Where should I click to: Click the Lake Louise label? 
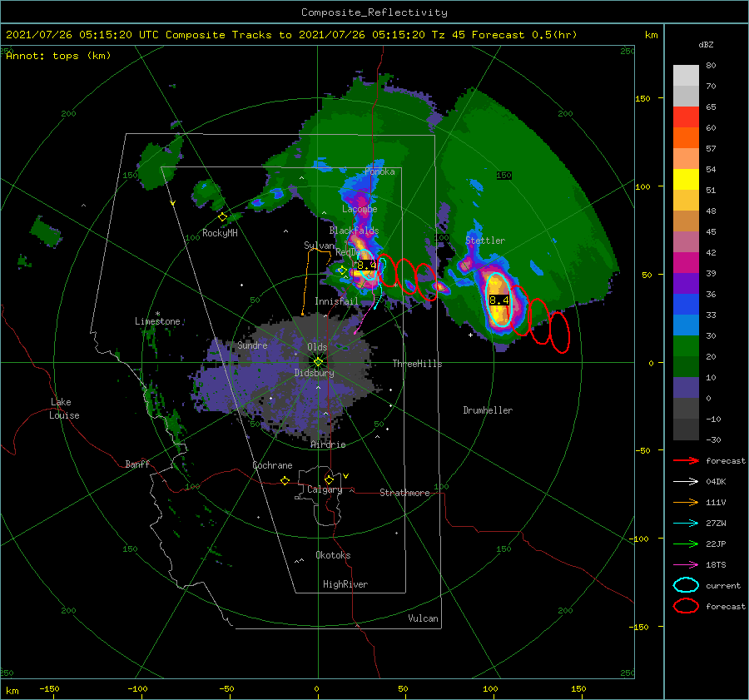[x=64, y=409]
